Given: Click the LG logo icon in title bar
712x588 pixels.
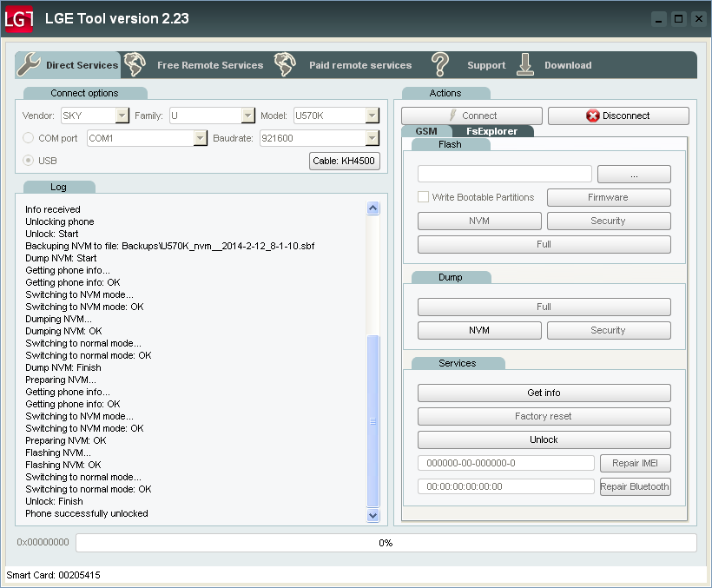Looking at the screenshot, I should pyautogui.click(x=18, y=19).
